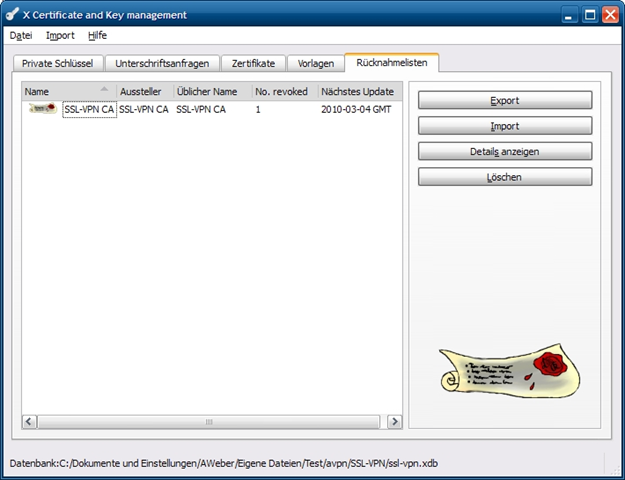Select the Vorlagen tab
Image resolution: width=625 pixels, height=480 pixels.
315,63
